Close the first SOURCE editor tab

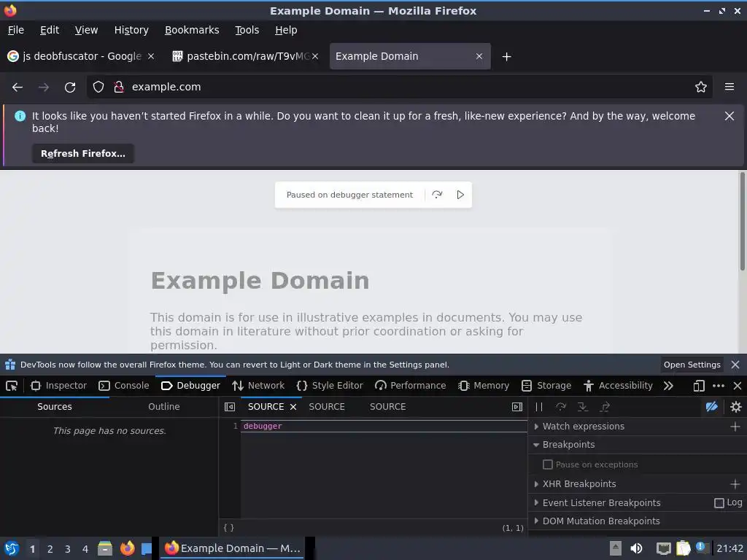coord(293,407)
